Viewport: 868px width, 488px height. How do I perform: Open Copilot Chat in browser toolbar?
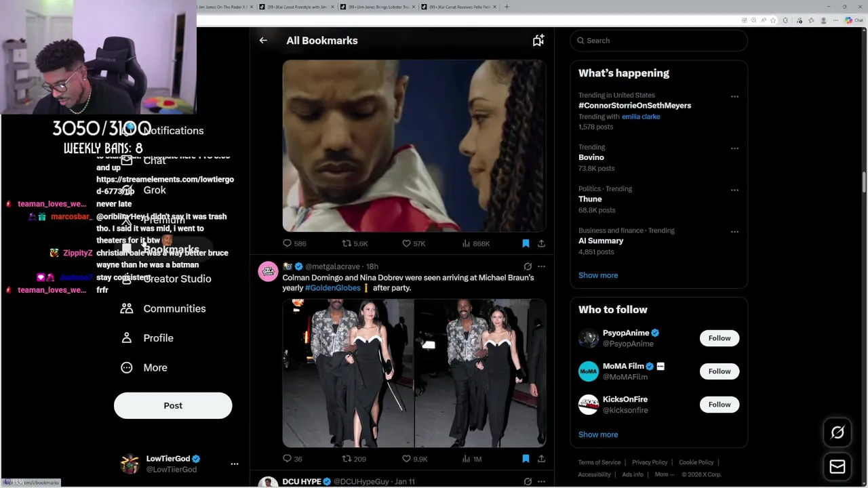pyautogui.click(x=854, y=20)
